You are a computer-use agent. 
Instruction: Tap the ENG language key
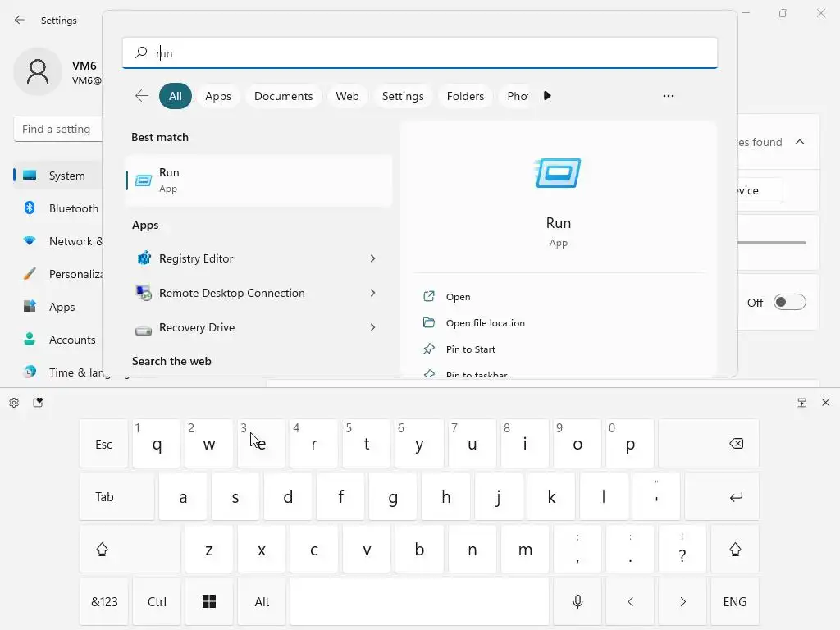pos(735,601)
